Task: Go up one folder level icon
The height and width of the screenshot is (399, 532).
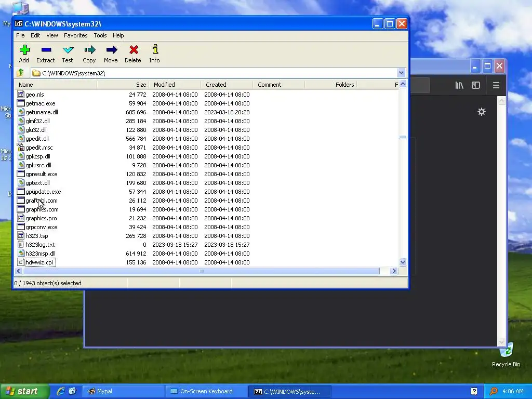Action: 20,73
